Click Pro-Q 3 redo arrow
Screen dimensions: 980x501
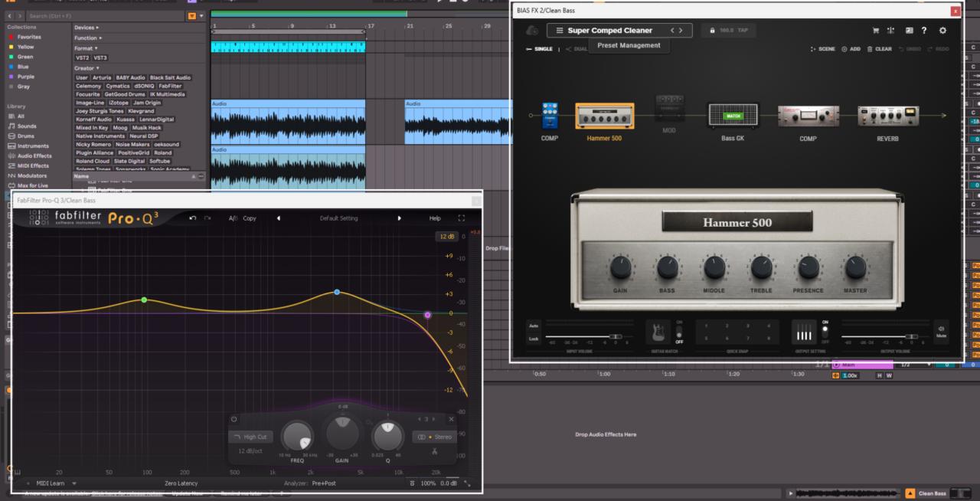[207, 218]
